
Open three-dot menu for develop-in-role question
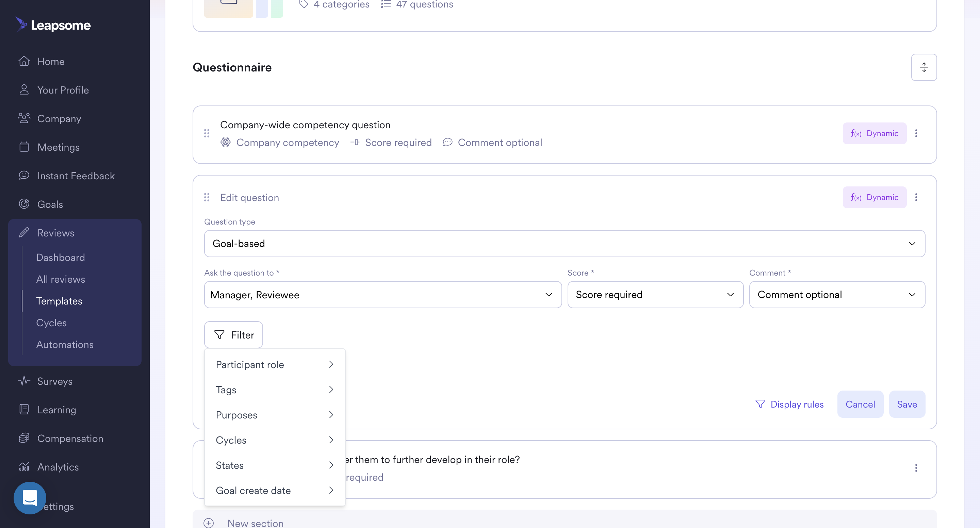(916, 468)
